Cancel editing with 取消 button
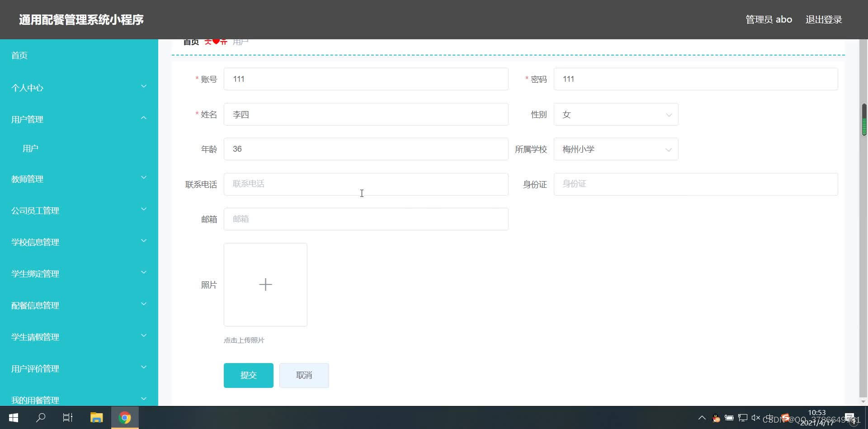Image resolution: width=868 pixels, height=429 pixels. pos(304,375)
